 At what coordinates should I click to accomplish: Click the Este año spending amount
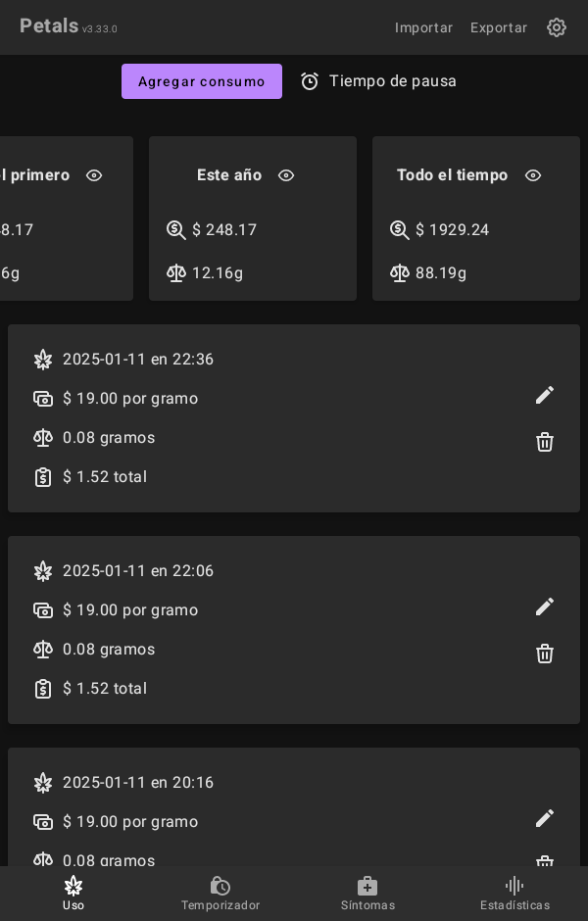224,230
